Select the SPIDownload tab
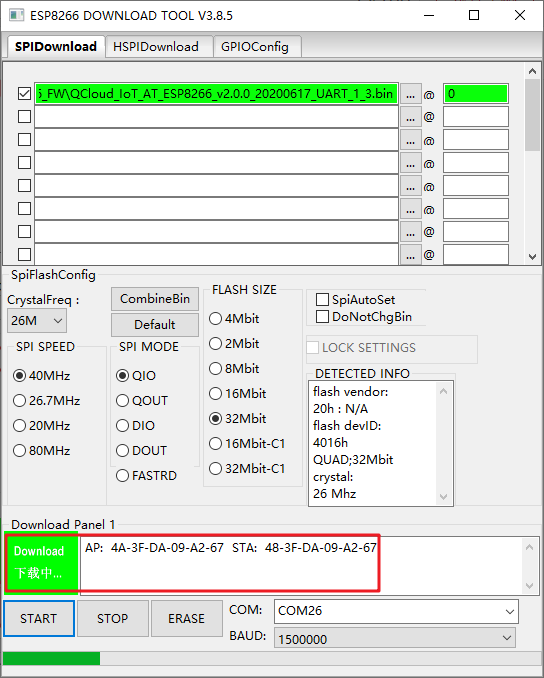The image size is (544, 678). (x=56, y=46)
